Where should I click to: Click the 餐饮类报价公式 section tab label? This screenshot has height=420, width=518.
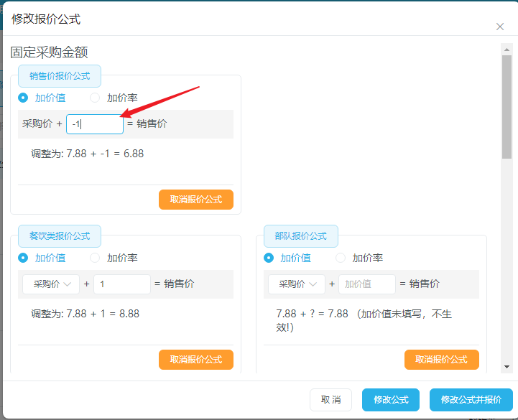click(60, 236)
